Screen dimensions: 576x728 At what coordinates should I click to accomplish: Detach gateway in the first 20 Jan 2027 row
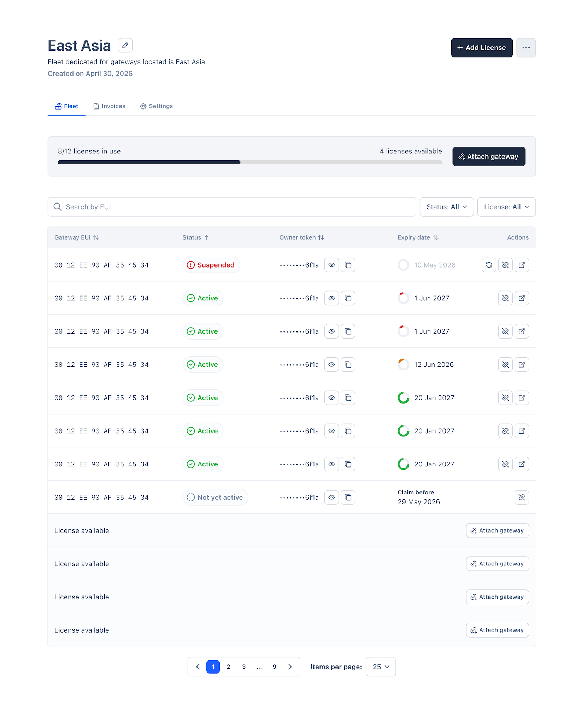tap(505, 398)
